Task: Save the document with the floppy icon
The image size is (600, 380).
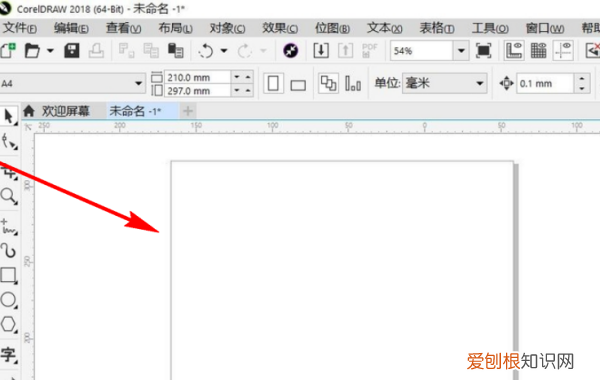Action: (x=72, y=51)
